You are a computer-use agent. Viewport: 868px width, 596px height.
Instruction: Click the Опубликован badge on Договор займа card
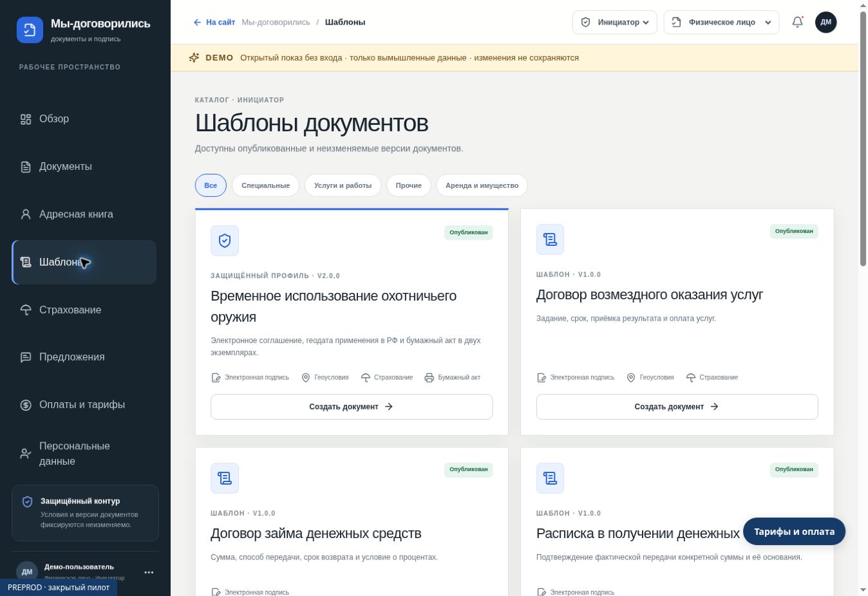pos(468,470)
